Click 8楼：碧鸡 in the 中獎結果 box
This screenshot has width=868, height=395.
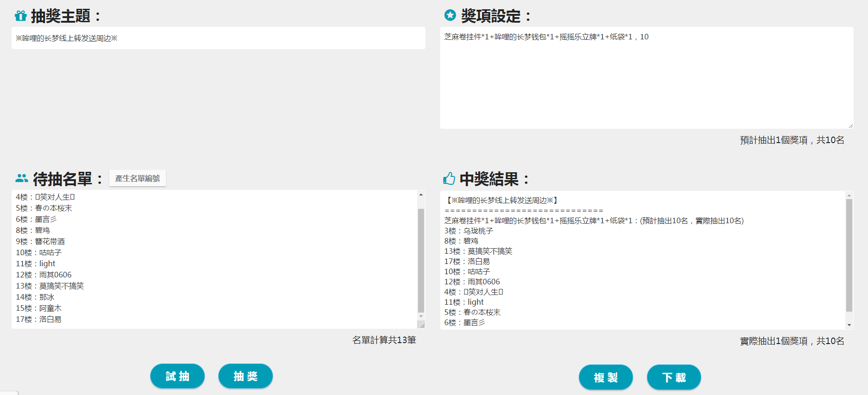[x=462, y=241]
